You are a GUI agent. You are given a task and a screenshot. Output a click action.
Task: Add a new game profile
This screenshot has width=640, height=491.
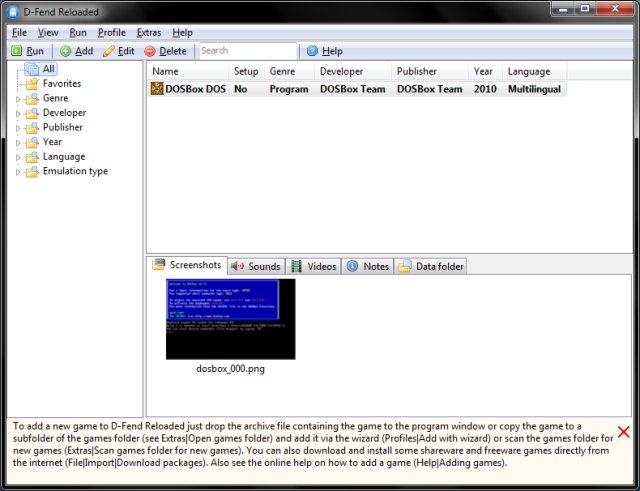(76, 51)
